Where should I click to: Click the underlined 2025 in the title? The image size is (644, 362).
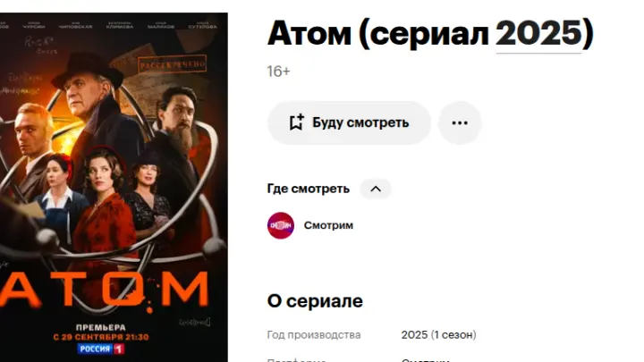(x=538, y=33)
